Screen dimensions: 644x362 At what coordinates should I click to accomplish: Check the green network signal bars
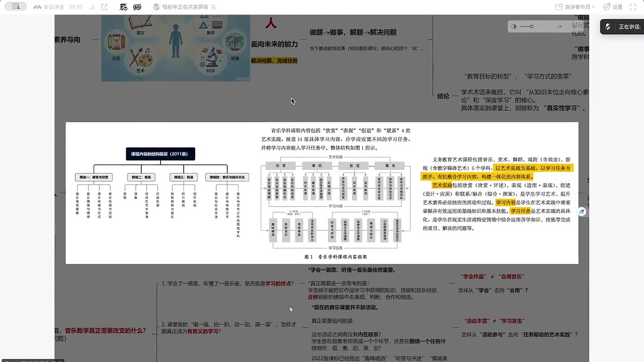click(x=92, y=7)
